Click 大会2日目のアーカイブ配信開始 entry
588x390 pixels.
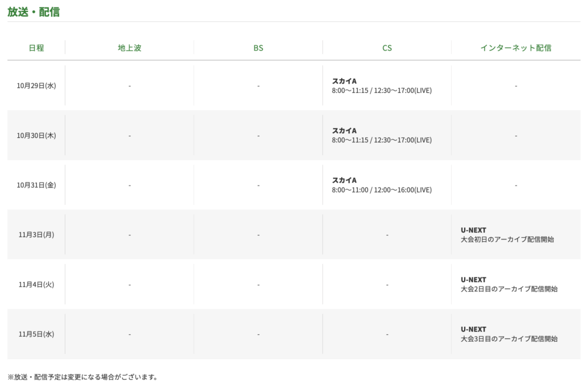coord(509,289)
